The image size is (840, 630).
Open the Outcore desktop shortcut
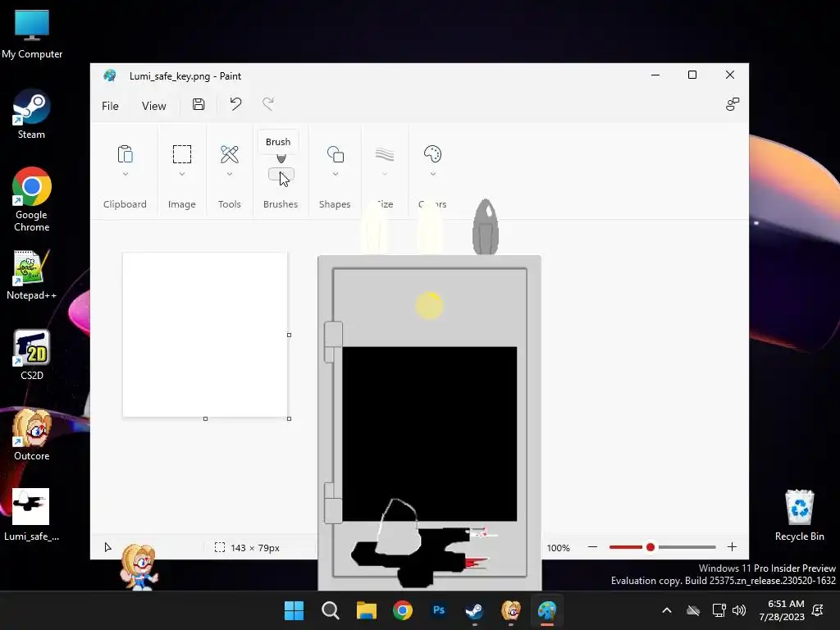point(32,435)
